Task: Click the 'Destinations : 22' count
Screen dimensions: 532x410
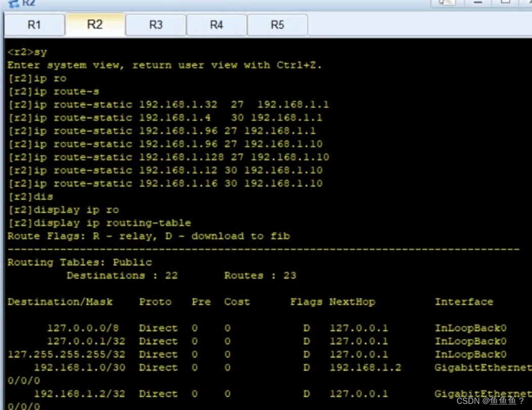Action: [122, 276]
